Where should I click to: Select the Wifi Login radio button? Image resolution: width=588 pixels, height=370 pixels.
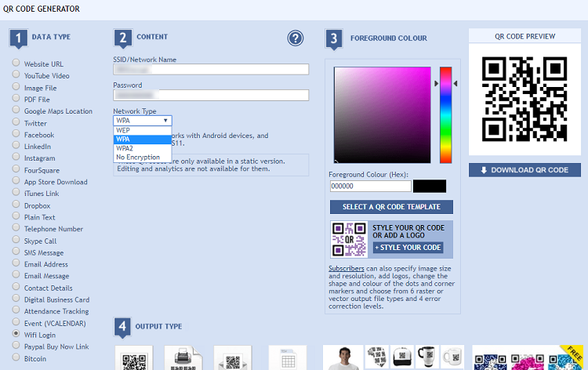16,334
